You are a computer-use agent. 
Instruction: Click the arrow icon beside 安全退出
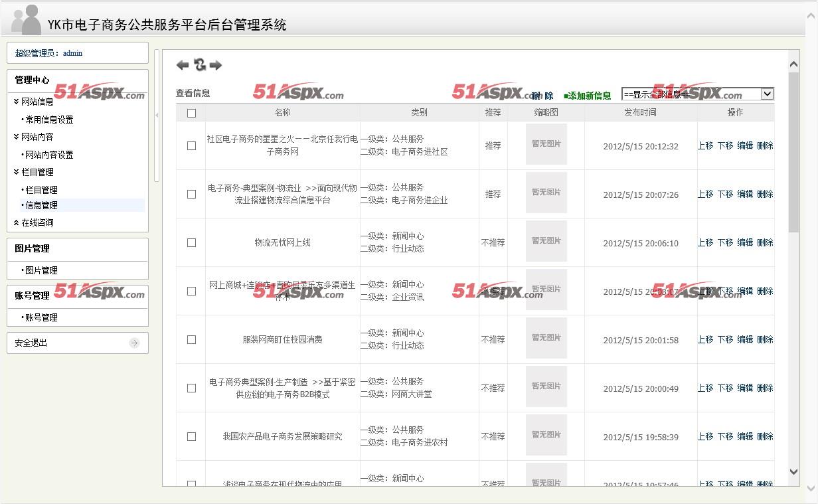(x=134, y=343)
